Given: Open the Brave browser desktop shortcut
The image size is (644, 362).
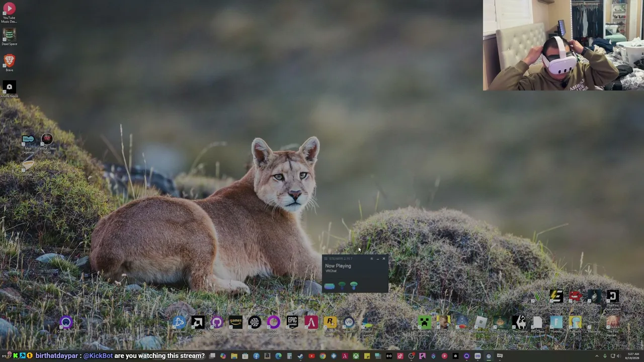Looking at the screenshot, I should click(x=9, y=63).
